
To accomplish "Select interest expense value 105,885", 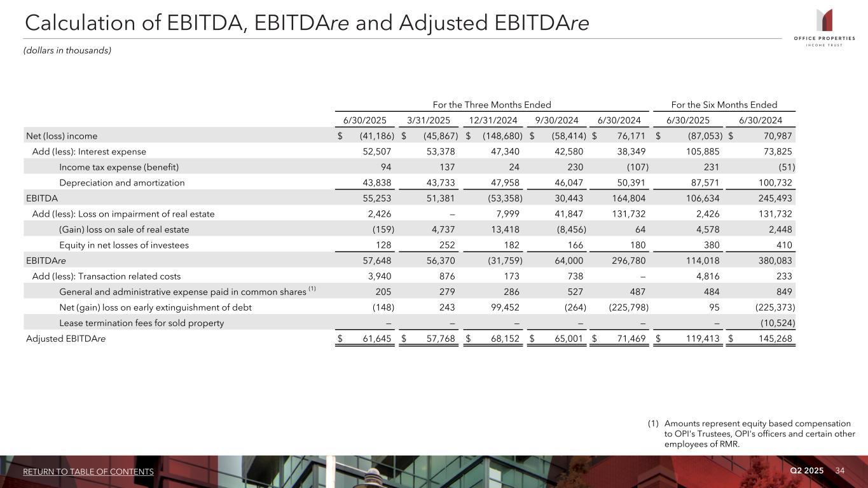I will click(x=704, y=151).
